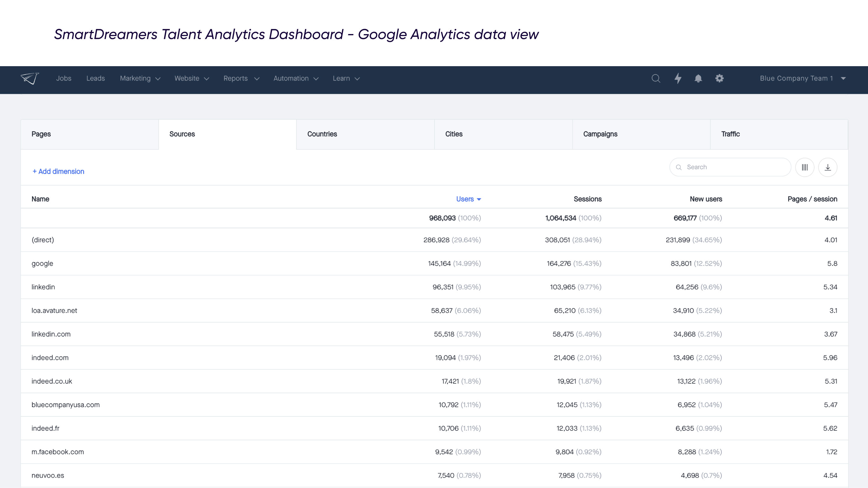Expand the Marketing menu
Screen dimensions: 868x488
coord(140,79)
